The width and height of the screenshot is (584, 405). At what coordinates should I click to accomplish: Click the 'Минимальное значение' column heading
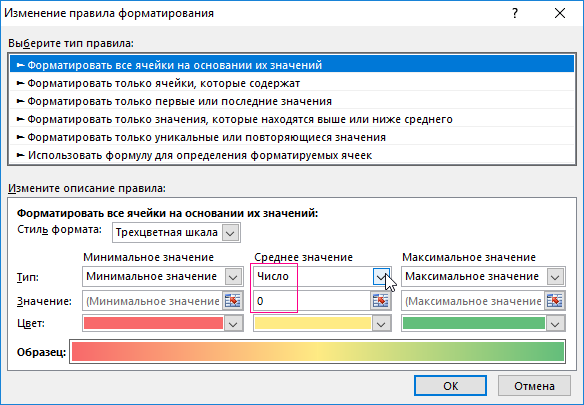(148, 257)
